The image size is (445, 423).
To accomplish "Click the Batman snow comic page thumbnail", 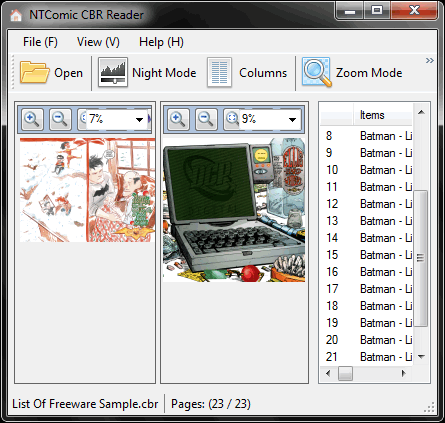I will [x=87, y=190].
